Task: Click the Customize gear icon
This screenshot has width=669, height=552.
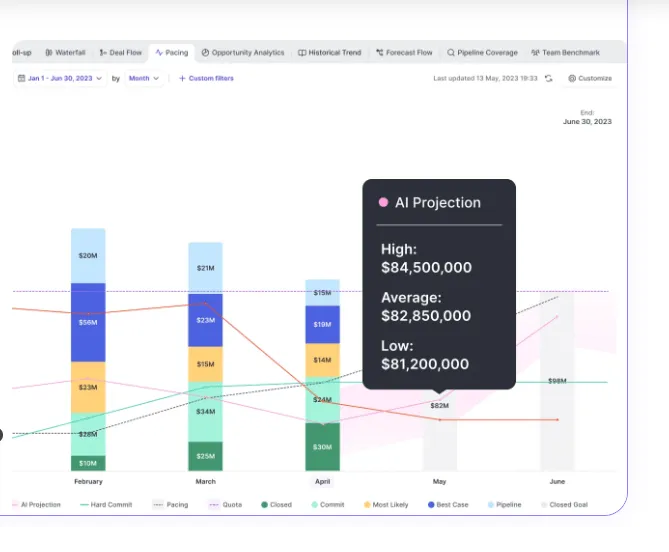Action: 572,78
